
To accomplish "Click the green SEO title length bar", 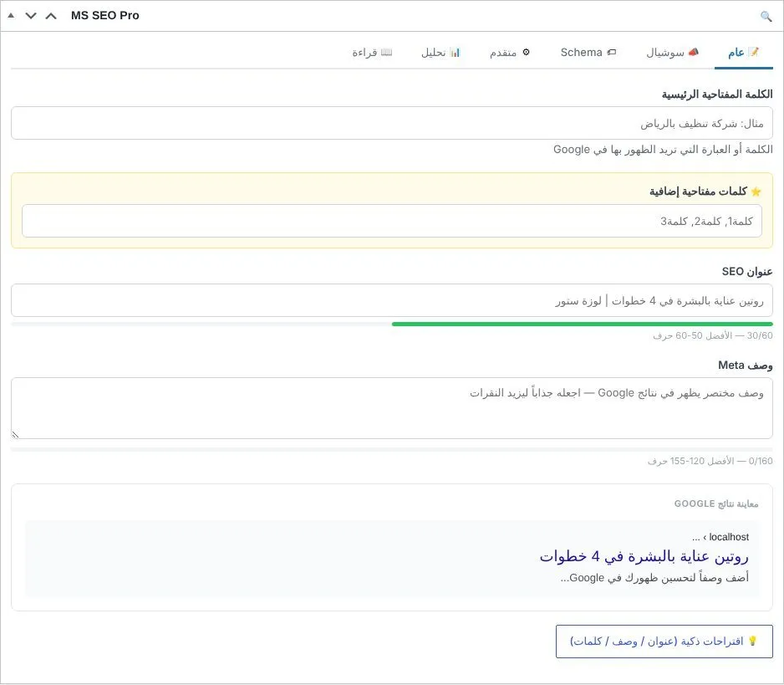I will click(x=583, y=325).
